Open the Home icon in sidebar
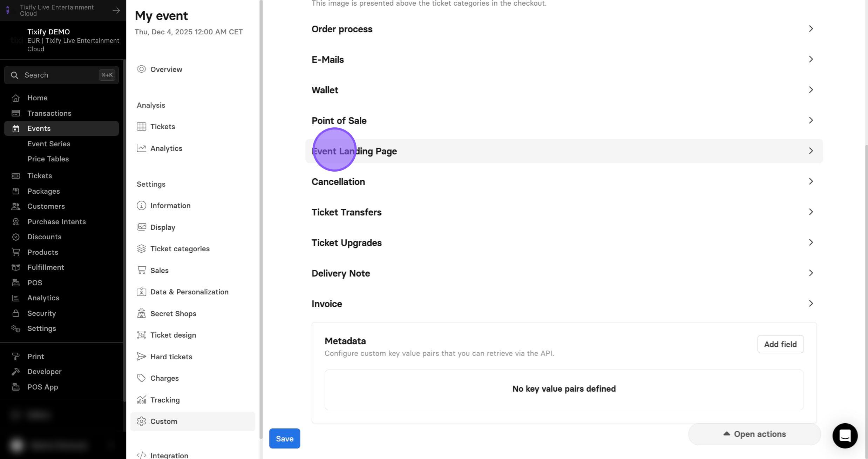 click(15, 98)
